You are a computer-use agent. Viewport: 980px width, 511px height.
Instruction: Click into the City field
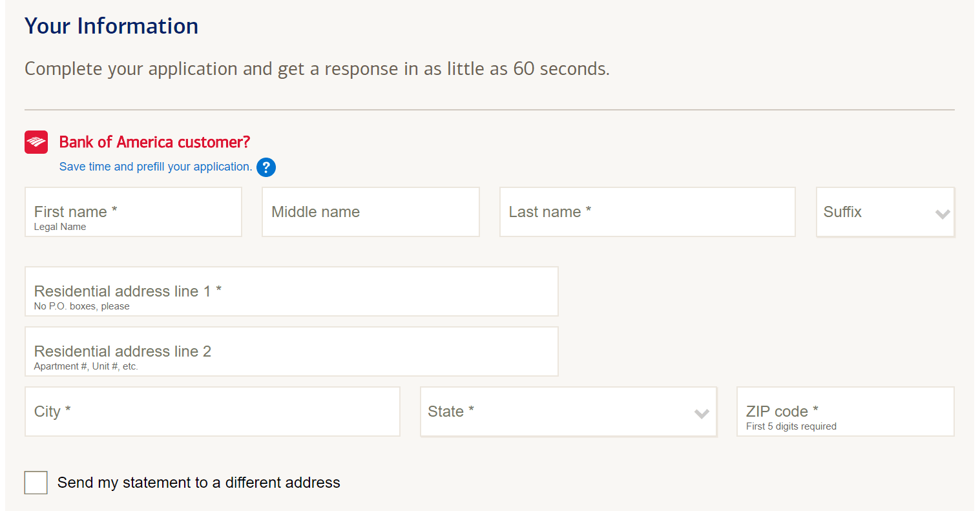coord(212,412)
